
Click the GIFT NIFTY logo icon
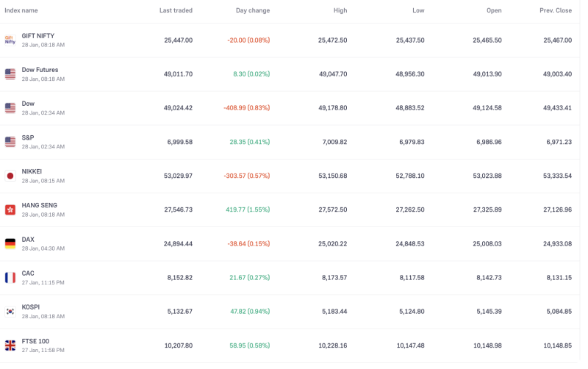coord(10,40)
